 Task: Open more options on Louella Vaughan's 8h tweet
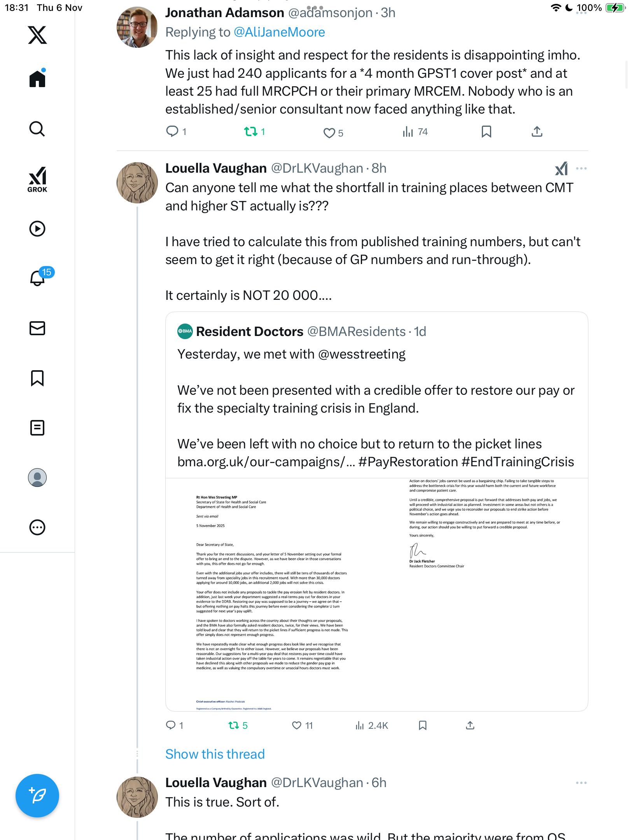pos(581,168)
